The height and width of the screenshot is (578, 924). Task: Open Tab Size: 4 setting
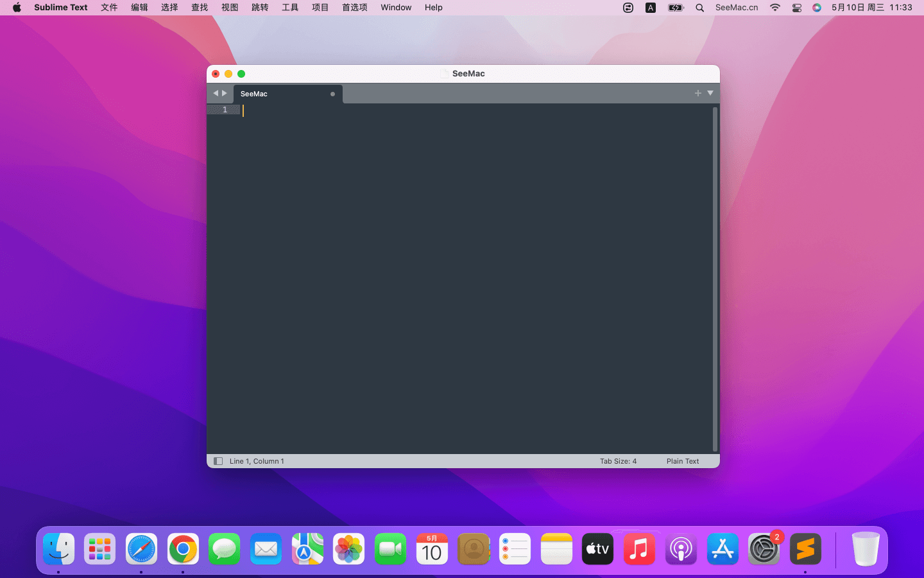[x=618, y=461]
